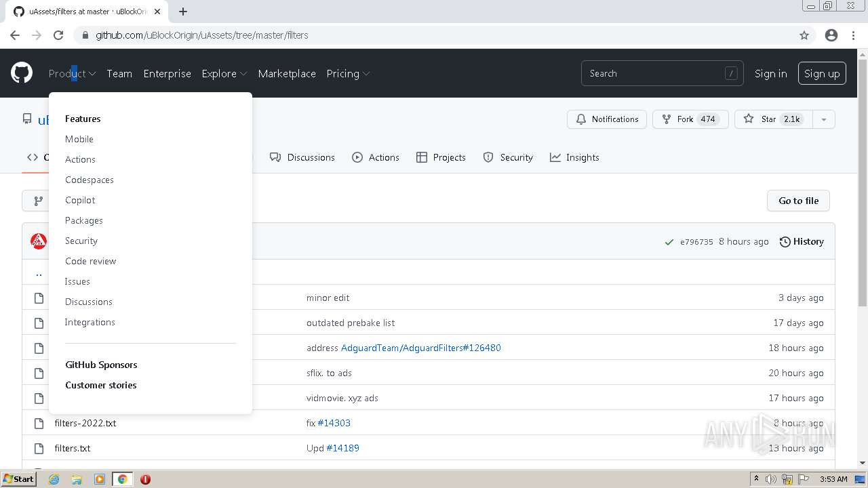The image size is (868, 488).
Task: Show hidden system tray icons arrow
Action: click(x=756, y=479)
